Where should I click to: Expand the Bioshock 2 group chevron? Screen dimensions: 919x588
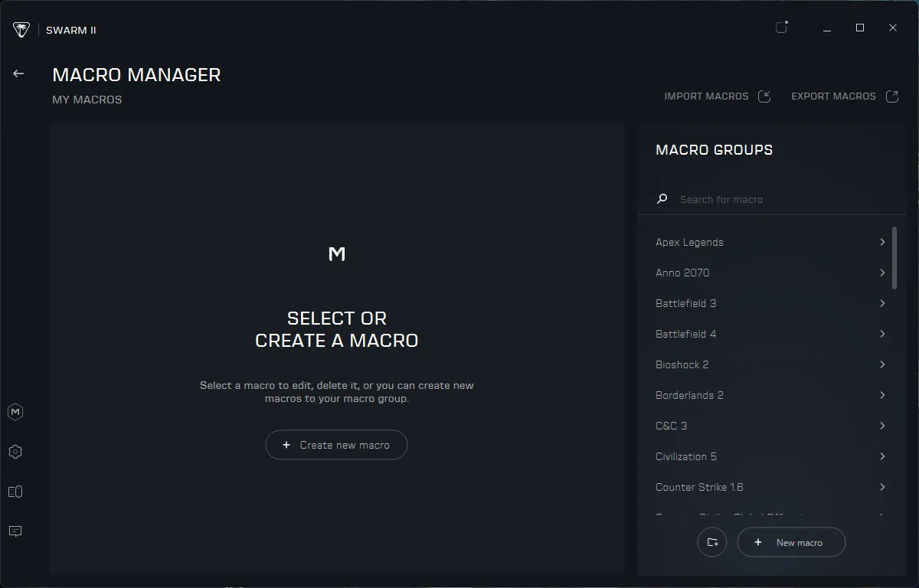pyautogui.click(x=882, y=364)
